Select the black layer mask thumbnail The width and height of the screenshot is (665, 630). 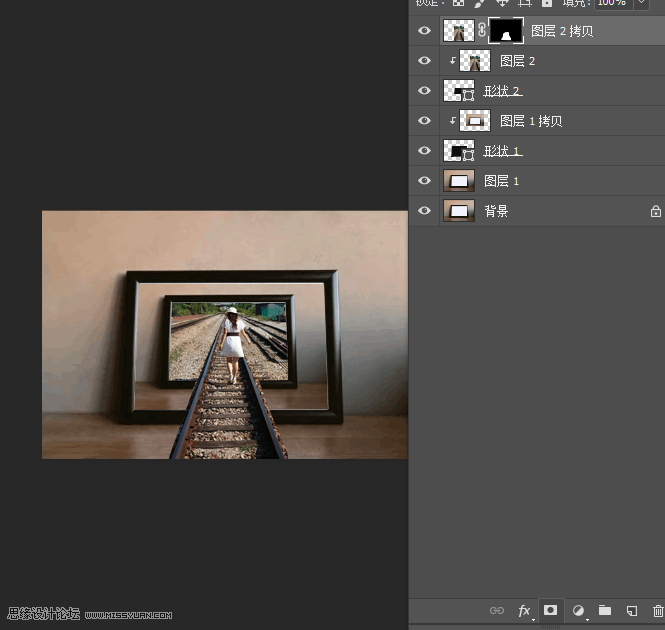(x=506, y=31)
